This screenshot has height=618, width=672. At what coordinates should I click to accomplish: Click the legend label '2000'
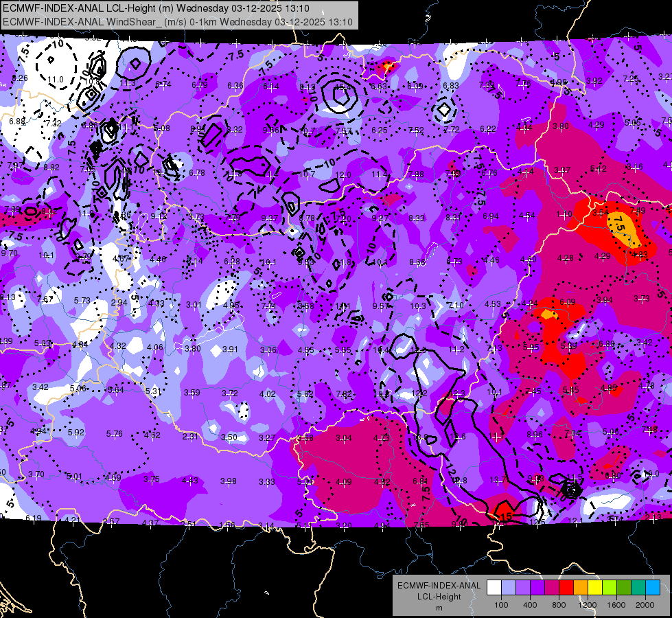tap(645, 605)
